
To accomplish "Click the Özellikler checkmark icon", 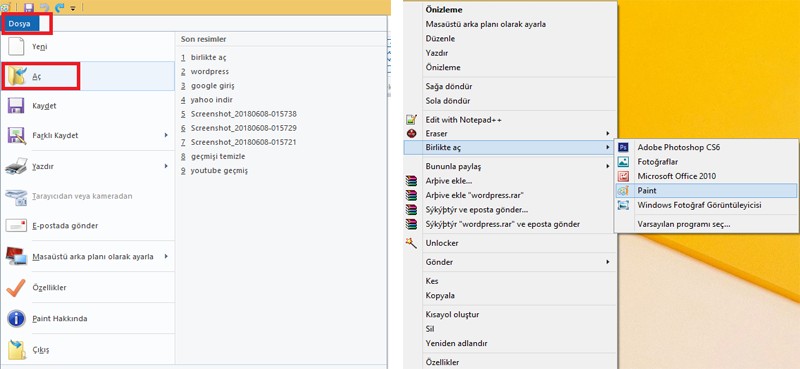I will [x=16, y=287].
